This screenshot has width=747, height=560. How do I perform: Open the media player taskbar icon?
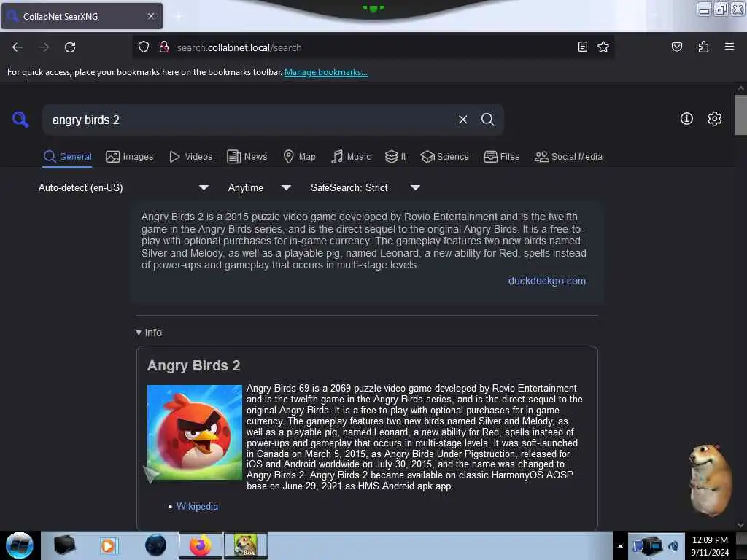108,545
